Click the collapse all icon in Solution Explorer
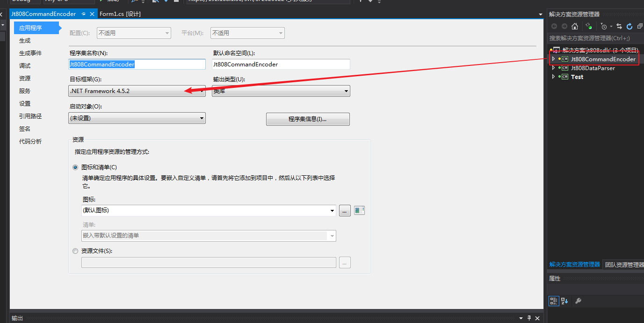The image size is (644, 323). 640,26
